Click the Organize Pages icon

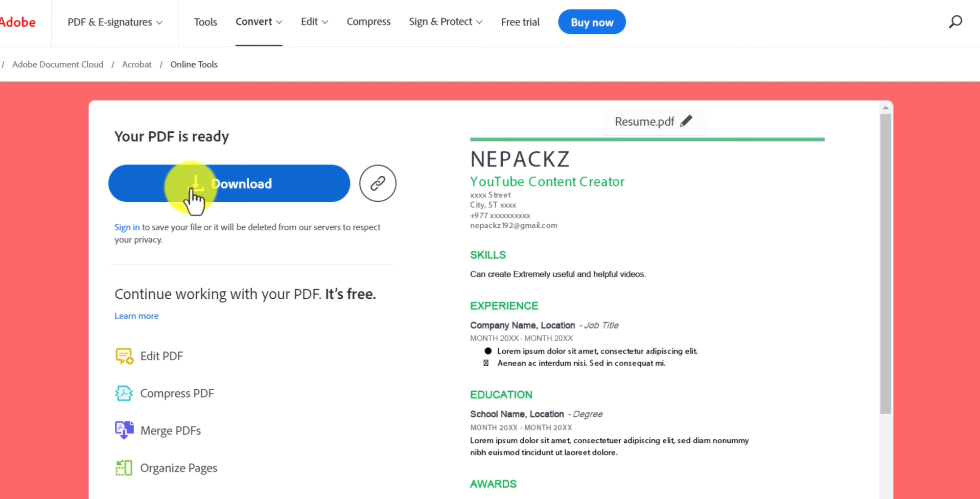124,467
